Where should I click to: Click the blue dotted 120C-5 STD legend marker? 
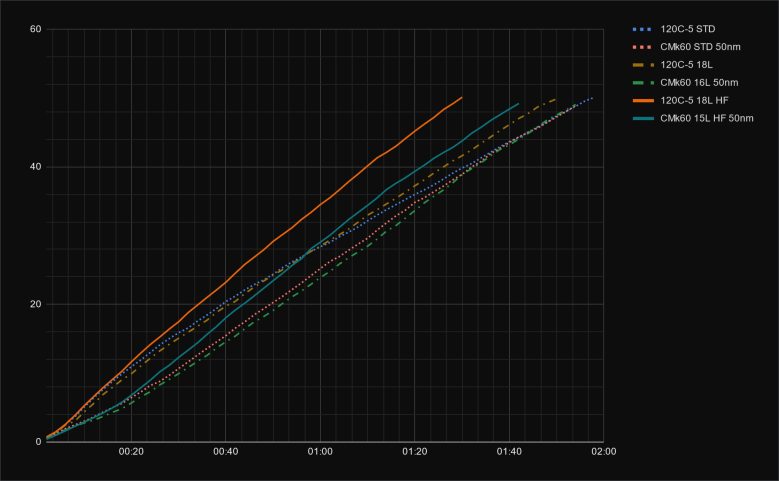[645, 27]
